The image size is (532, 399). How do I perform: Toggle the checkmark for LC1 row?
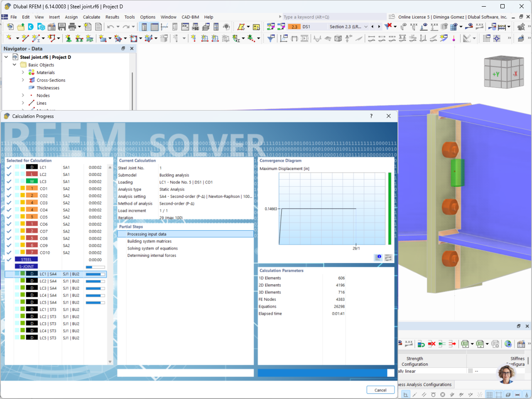[x=9, y=167]
